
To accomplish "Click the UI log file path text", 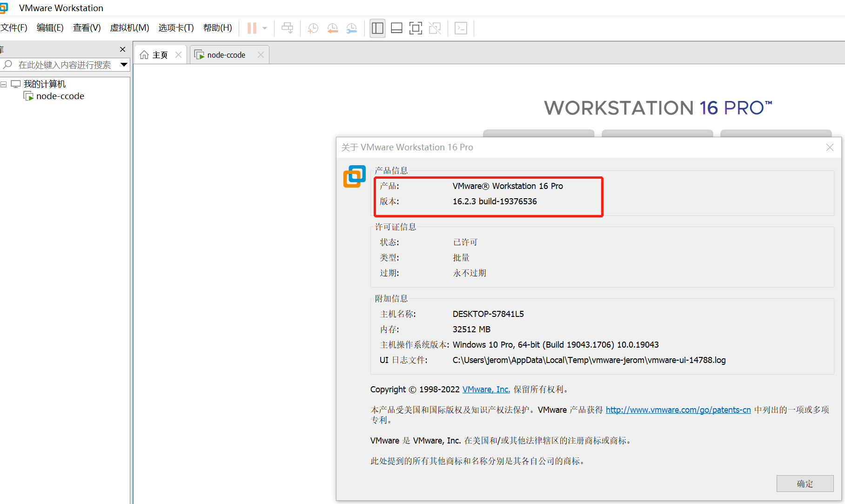I will coord(589,360).
